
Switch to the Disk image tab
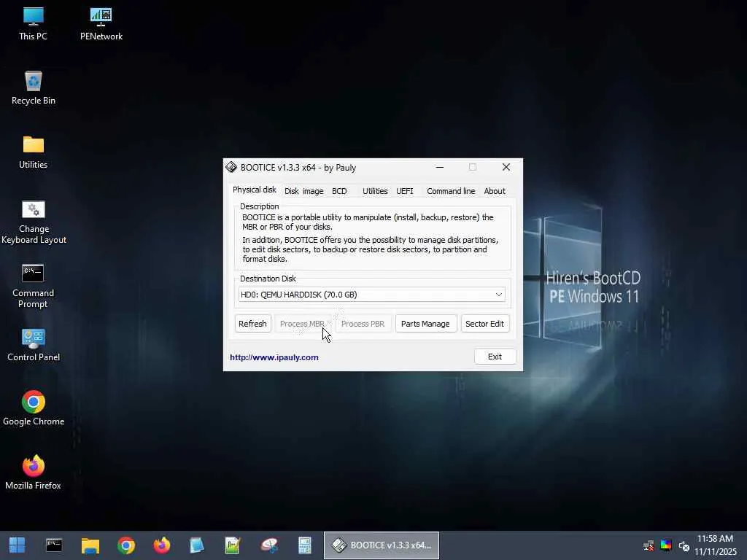(304, 191)
